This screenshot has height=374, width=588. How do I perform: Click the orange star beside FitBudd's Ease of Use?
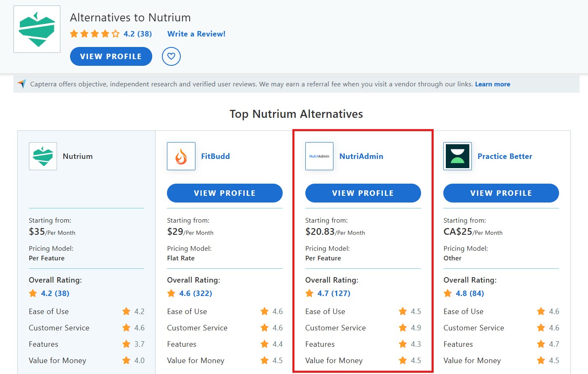coord(264,311)
